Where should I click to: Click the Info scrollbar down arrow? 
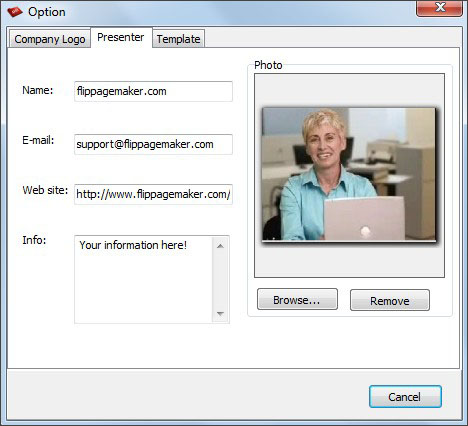(220, 314)
